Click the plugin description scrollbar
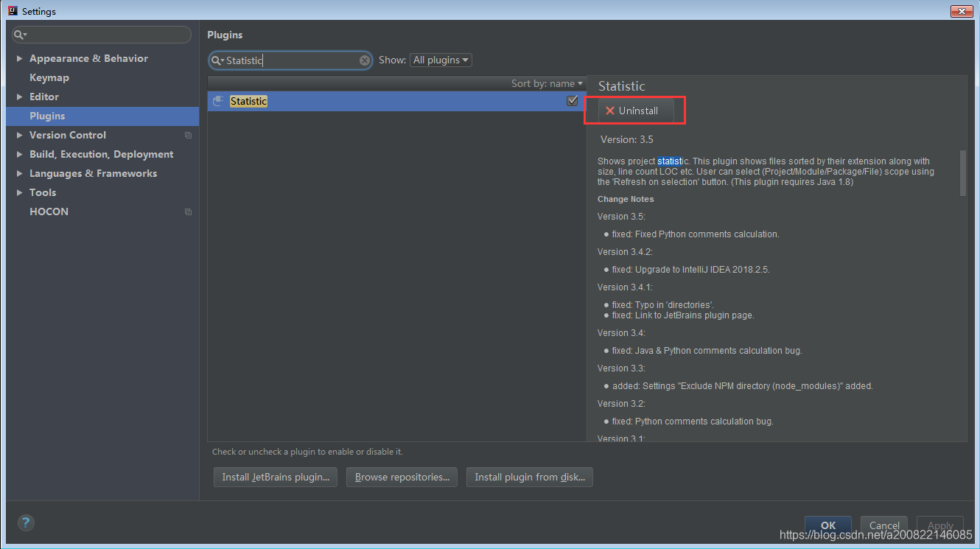This screenshot has height=549, width=980. [962, 173]
